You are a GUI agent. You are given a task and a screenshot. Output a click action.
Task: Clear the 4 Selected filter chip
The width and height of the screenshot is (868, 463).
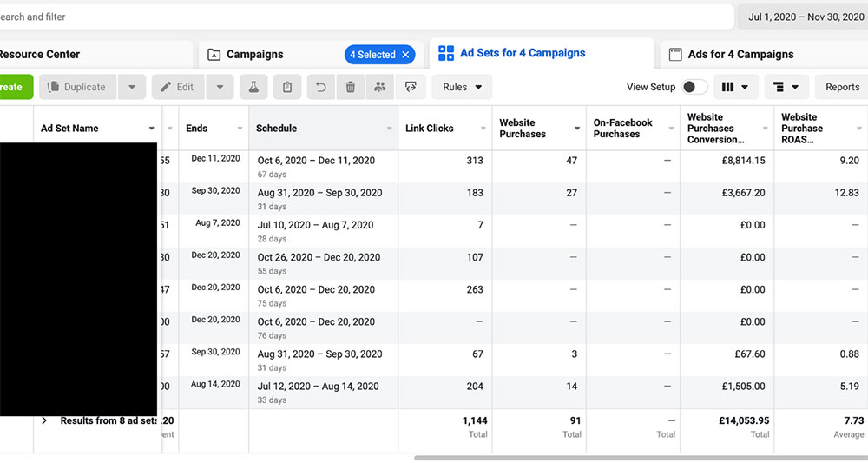coord(404,55)
